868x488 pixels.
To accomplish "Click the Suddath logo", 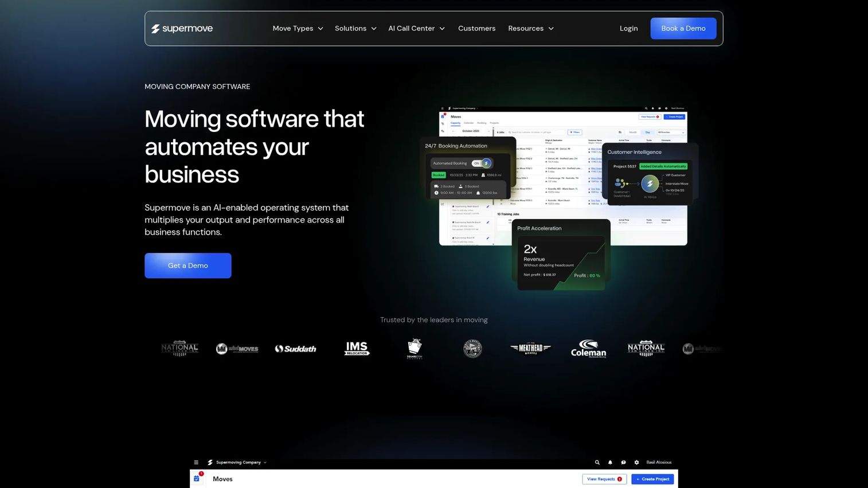I will point(295,349).
